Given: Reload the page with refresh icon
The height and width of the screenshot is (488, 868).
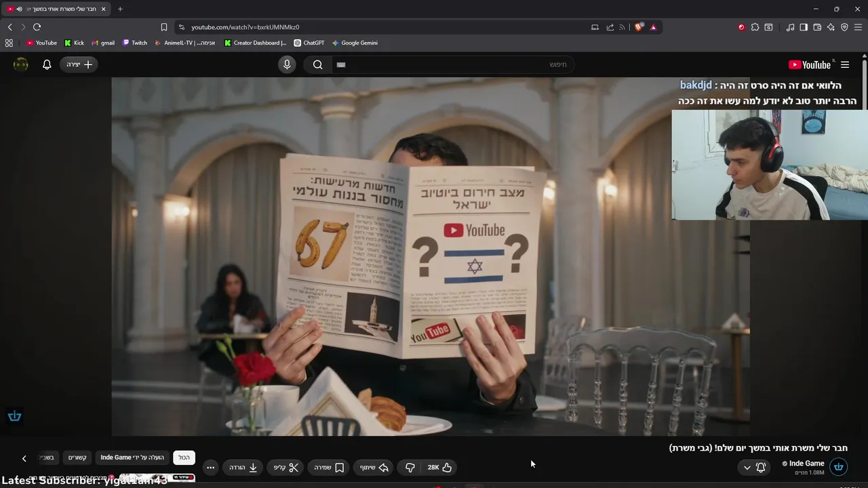Looking at the screenshot, I should click(x=37, y=27).
